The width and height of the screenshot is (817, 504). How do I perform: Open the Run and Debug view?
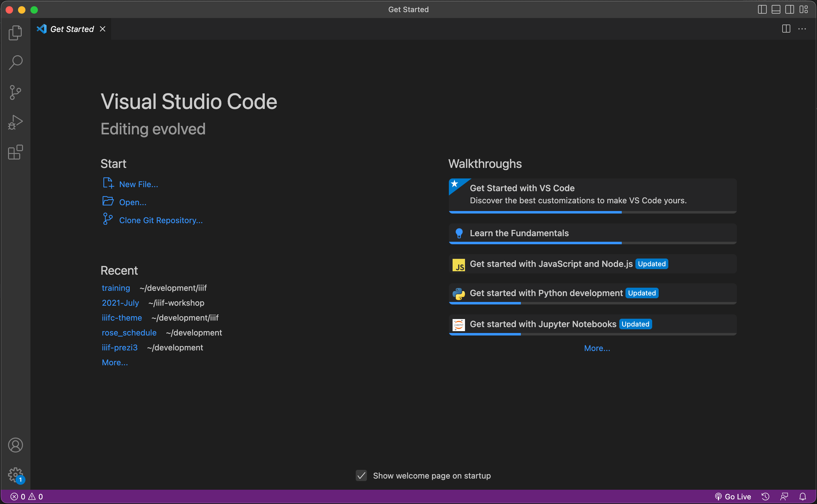point(15,122)
